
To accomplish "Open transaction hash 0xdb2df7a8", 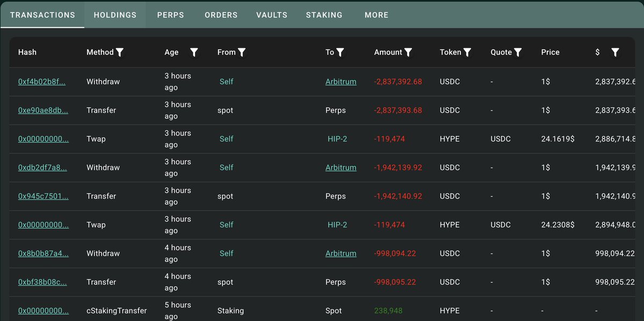I will pyautogui.click(x=42, y=167).
